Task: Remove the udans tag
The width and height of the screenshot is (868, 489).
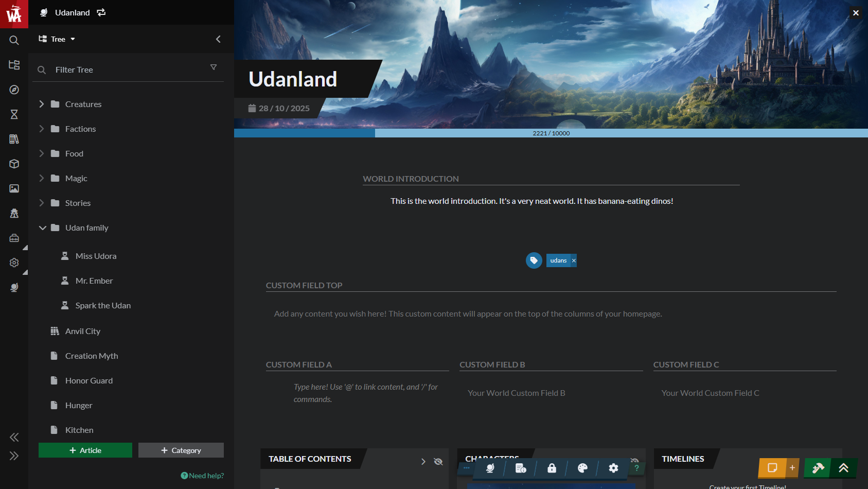Action: coord(574,260)
